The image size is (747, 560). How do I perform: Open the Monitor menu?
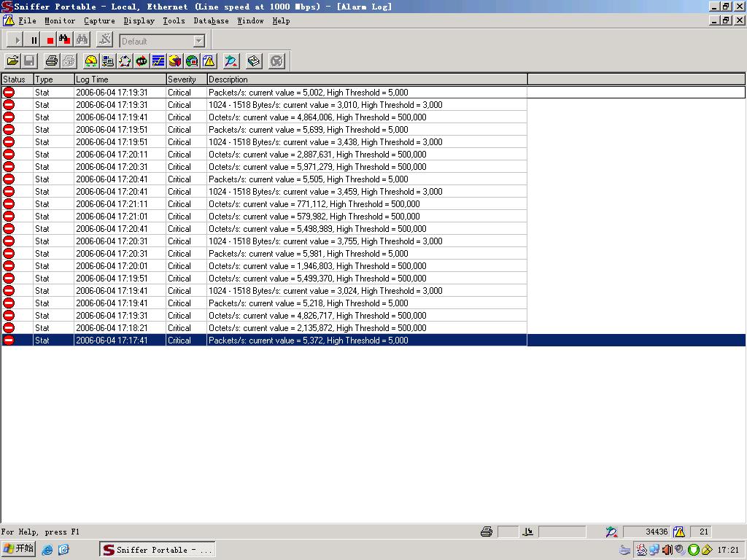coord(60,20)
